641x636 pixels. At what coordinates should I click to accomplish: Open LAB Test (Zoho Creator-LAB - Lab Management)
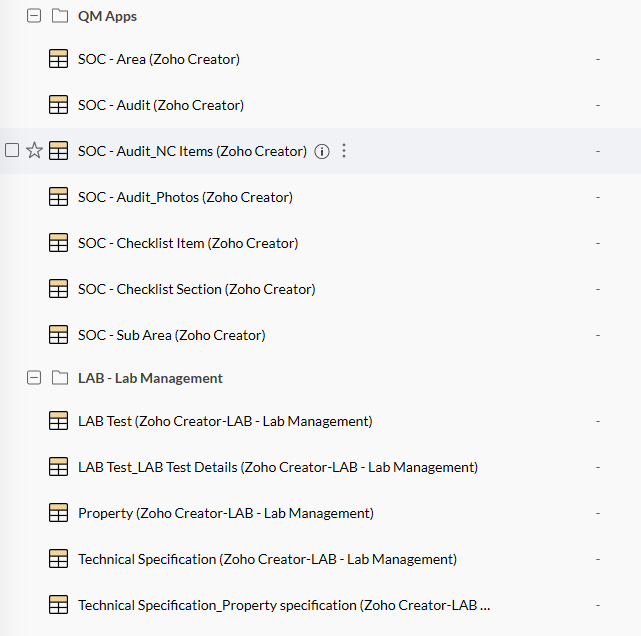(x=225, y=421)
